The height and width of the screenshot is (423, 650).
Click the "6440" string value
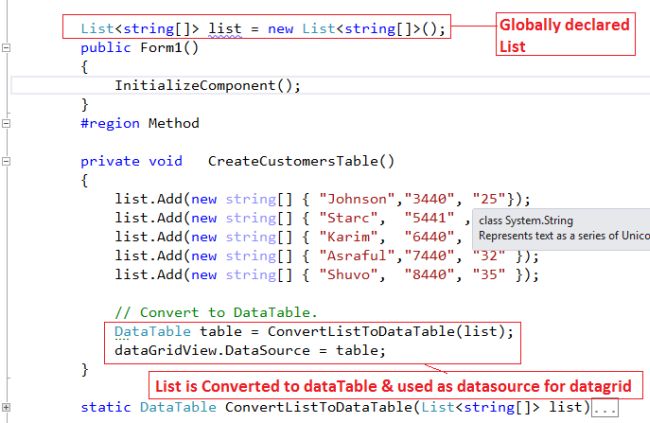point(429,237)
